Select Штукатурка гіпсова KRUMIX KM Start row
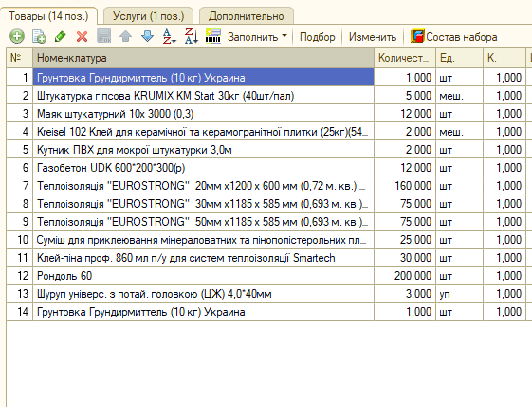 pos(203,96)
